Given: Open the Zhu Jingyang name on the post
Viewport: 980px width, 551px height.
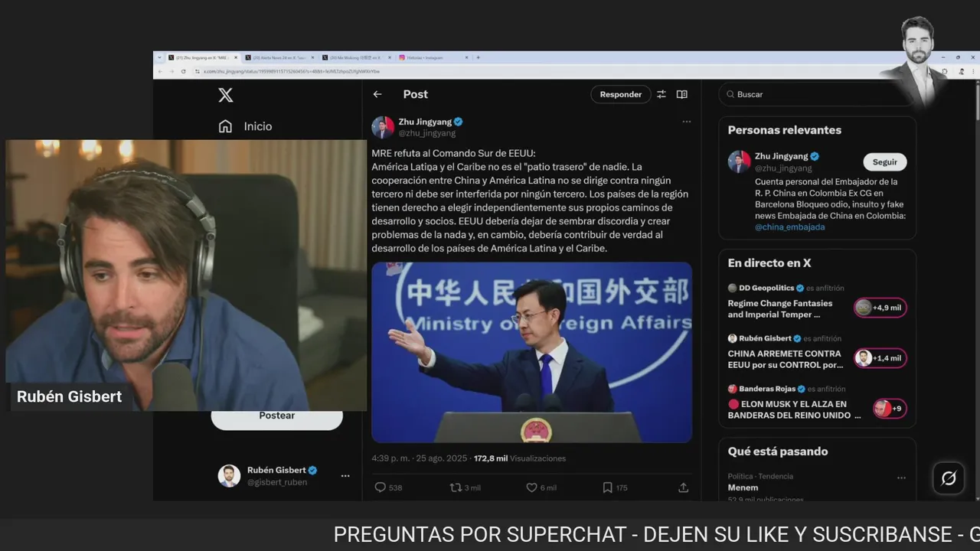Looking at the screenshot, I should pos(425,122).
